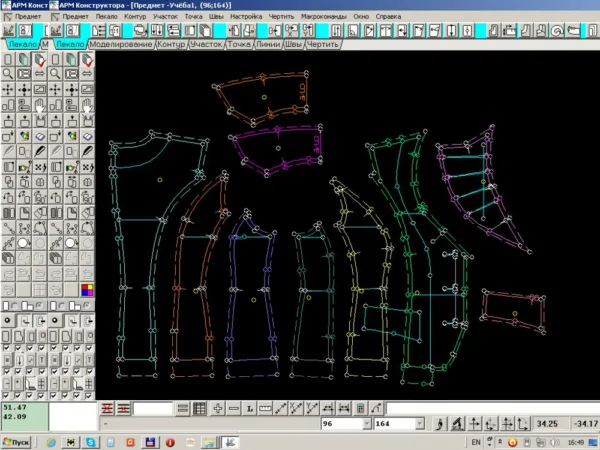Screen dimensions: 600x450
Task: Open the table grid icon in bottom toolbar
Action: pos(199,409)
